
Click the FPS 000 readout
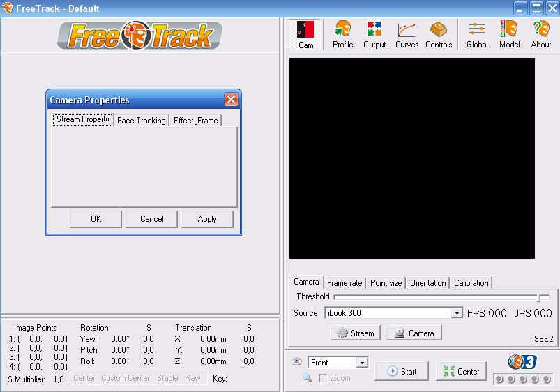(x=487, y=313)
